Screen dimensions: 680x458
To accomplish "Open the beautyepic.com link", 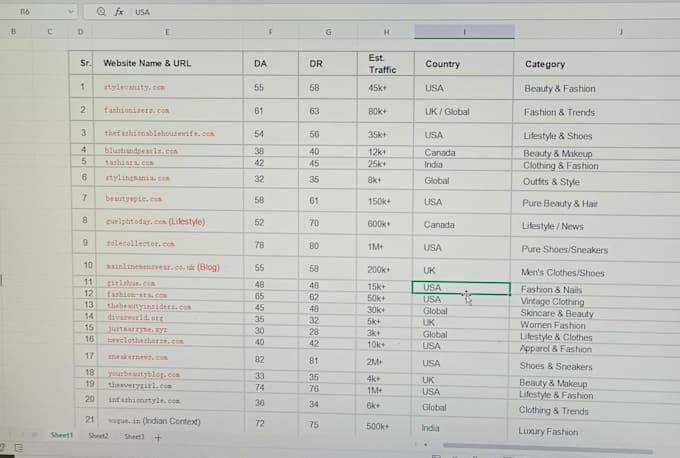I will click(134, 199).
